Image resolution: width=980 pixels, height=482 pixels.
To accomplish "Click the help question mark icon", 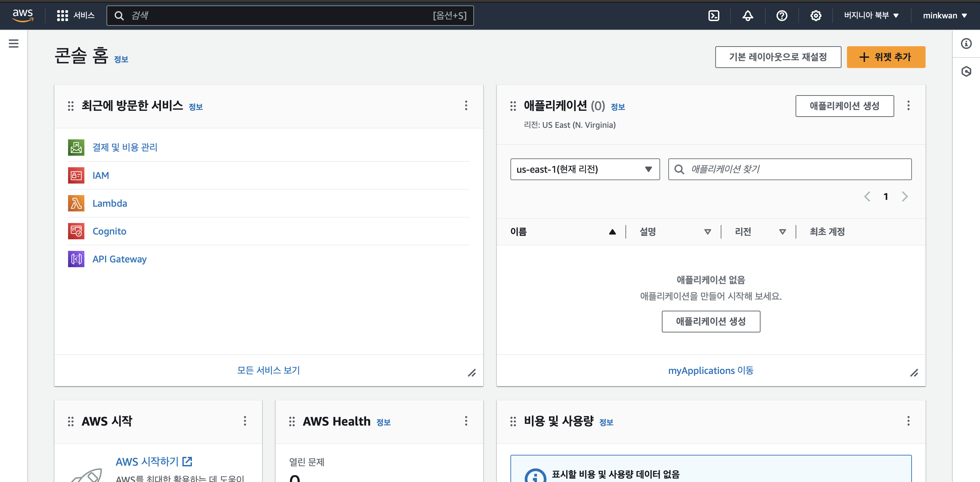I will pyautogui.click(x=781, y=16).
